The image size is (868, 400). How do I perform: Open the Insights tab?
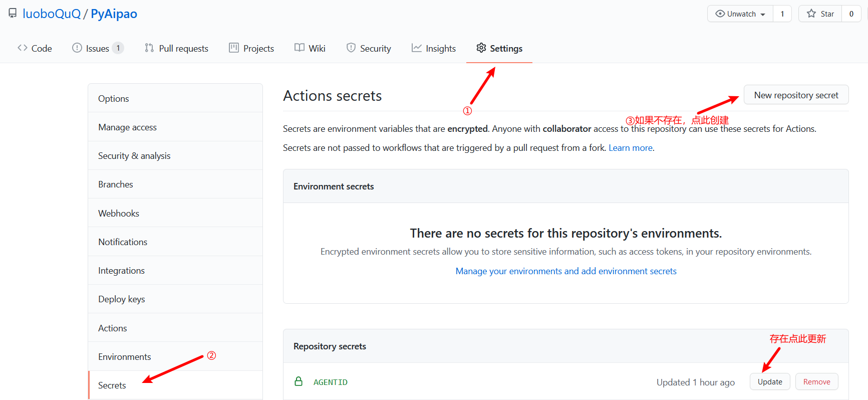pos(434,48)
